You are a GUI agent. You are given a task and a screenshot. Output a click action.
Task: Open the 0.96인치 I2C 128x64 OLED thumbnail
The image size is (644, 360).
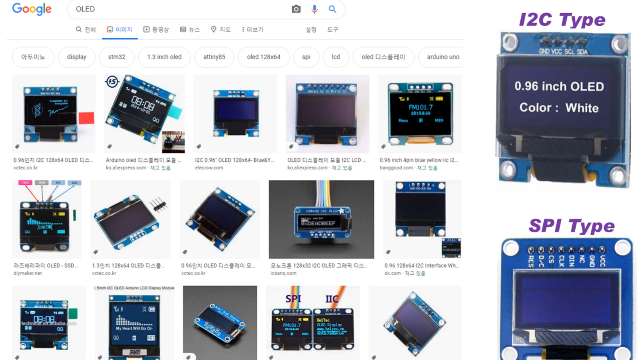pos(54,114)
